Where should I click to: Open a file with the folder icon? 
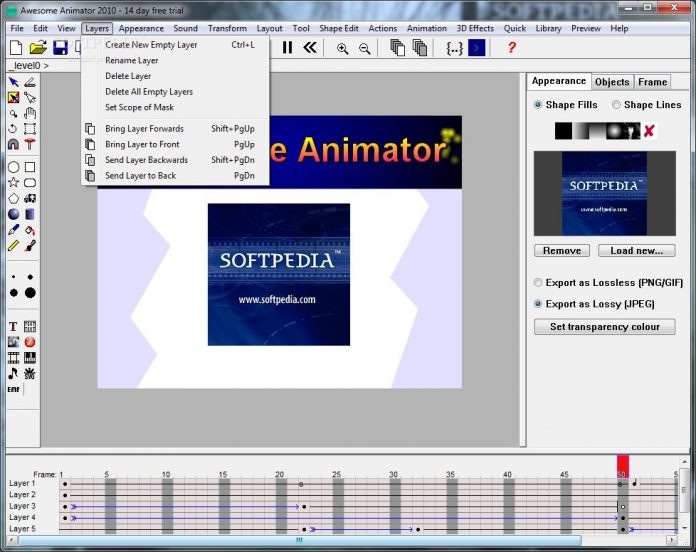(38, 47)
